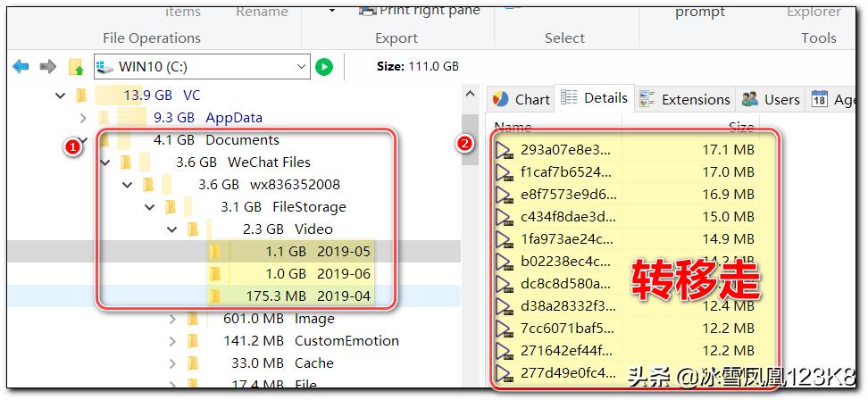Go forward with the gray right arrow
868x400 pixels.
click(48, 67)
